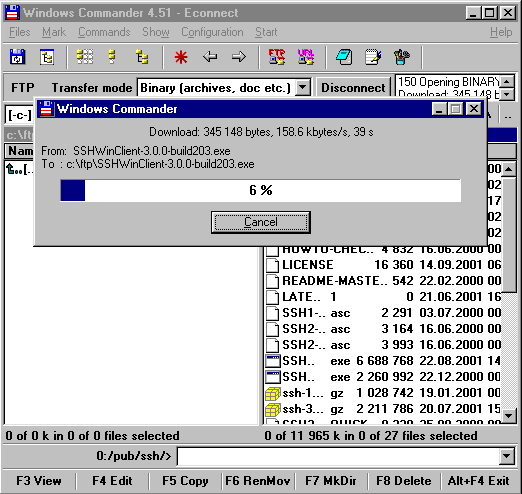Click the icon of the 6 688 768 exe file
Viewport: 522px width, 494px height.
coord(273,361)
